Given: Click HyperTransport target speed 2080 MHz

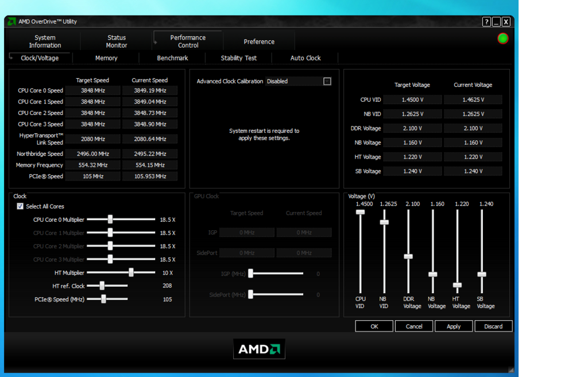Looking at the screenshot, I should pyautogui.click(x=93, y=139).
